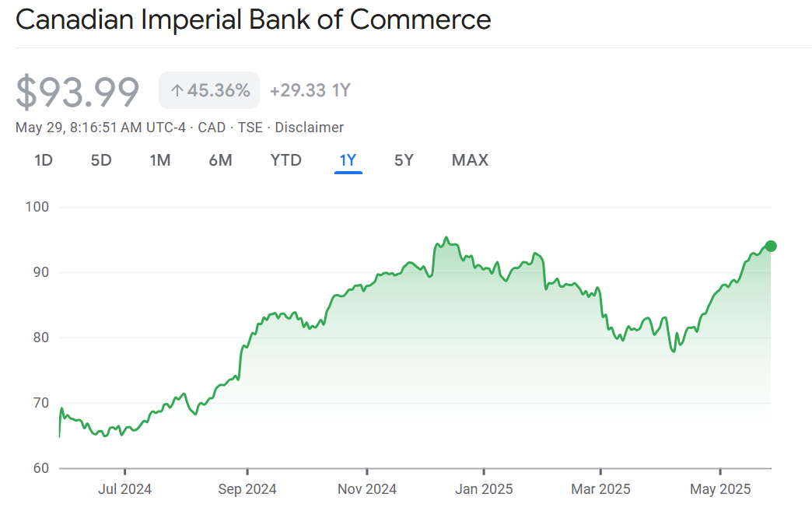Click the Jul 2024 axis label
Viewport: 812px width, 511px height.
coord(125,489)
